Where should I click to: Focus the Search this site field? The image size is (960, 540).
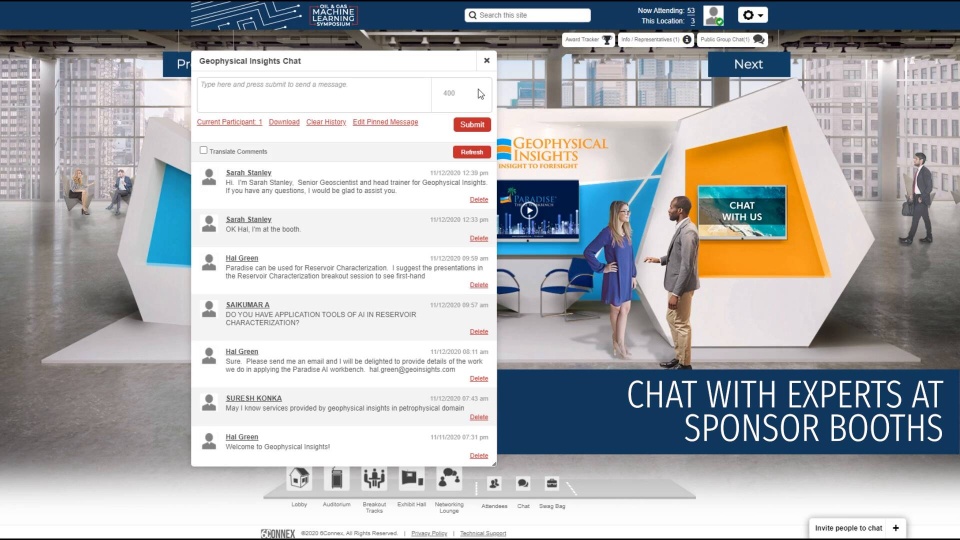click(528, 15)
